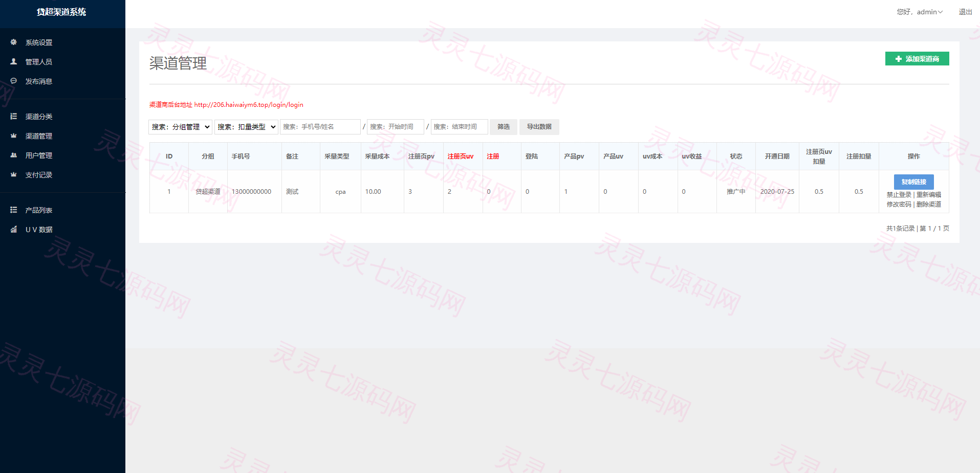Click 重新编辑 link in operations column
This screenshot has width=980, height=473.
pos(929,195)
